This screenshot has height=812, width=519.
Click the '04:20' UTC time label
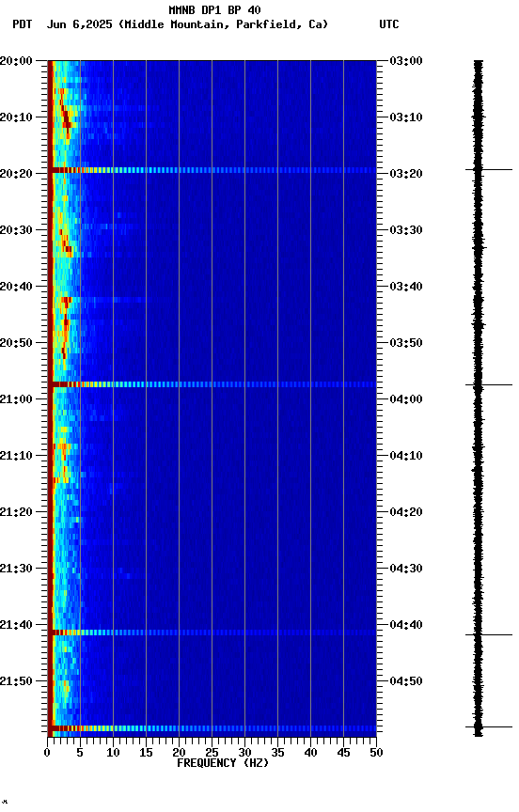406,513
